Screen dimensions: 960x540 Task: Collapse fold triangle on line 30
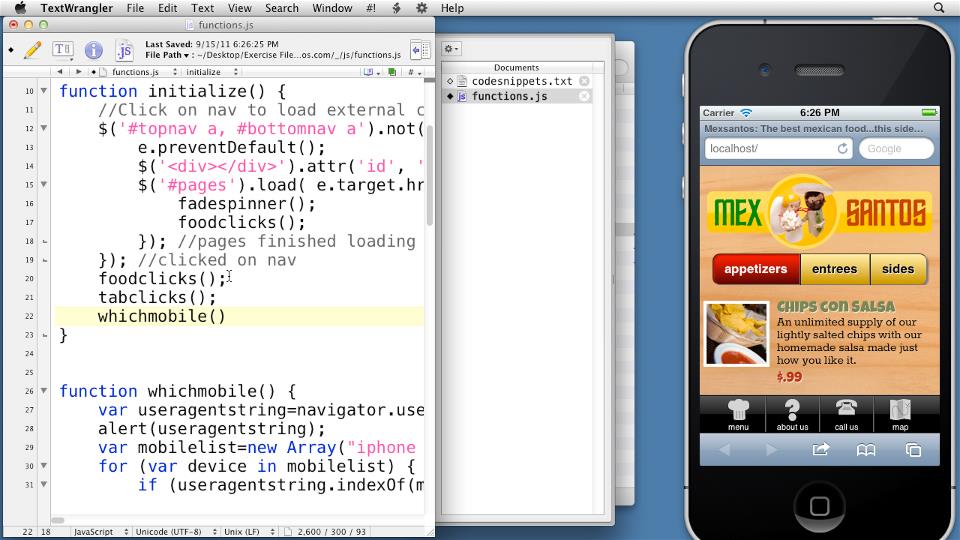point(43,465)
